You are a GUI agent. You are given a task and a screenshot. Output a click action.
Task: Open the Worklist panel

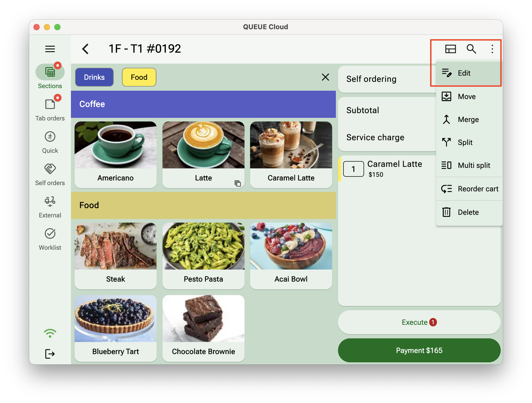(x=50, y=238)
